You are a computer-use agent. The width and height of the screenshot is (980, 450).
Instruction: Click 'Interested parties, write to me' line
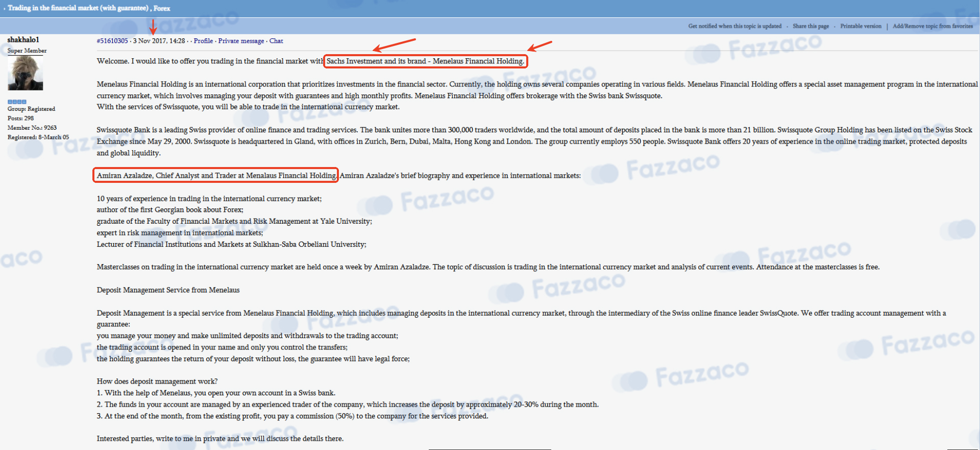(220, 439)
